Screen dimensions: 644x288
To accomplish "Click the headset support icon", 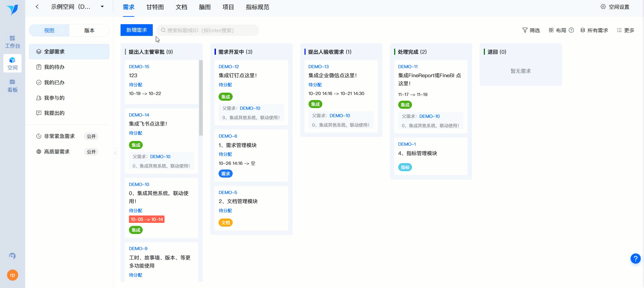I will (x=12, y=256).
